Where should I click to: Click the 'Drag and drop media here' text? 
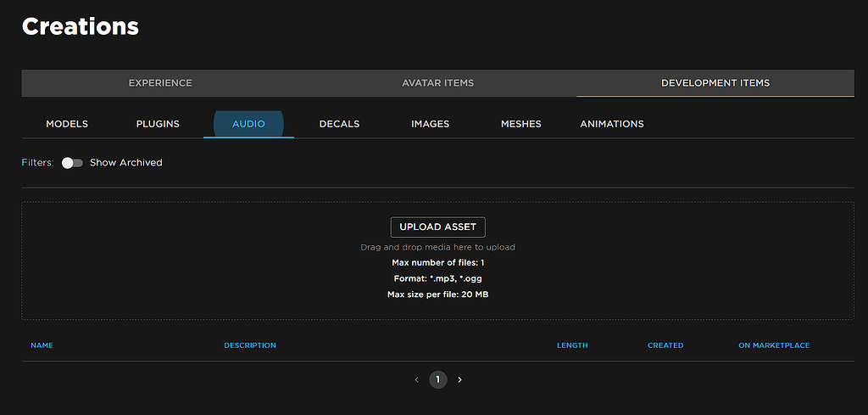coord(438,247)
